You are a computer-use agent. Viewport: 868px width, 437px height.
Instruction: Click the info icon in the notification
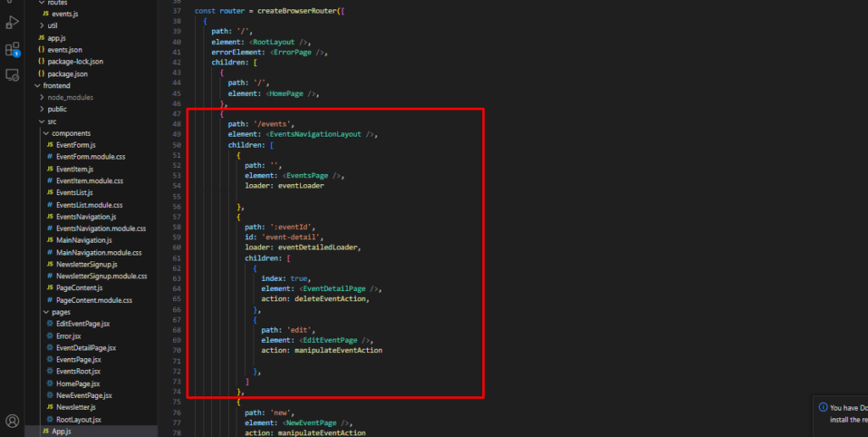click(x=823, y=407)
